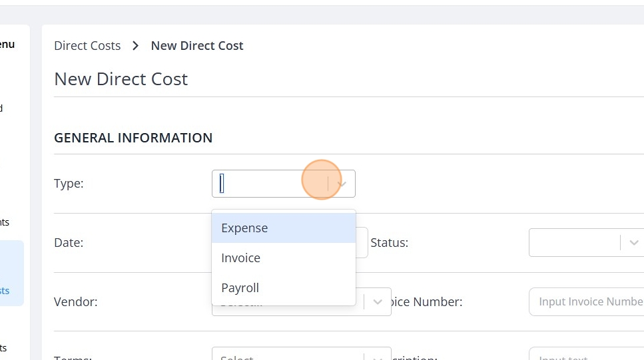Click the Type field dropdown arrow
Screen dimensions: 644x360
[x=342, y=184]
